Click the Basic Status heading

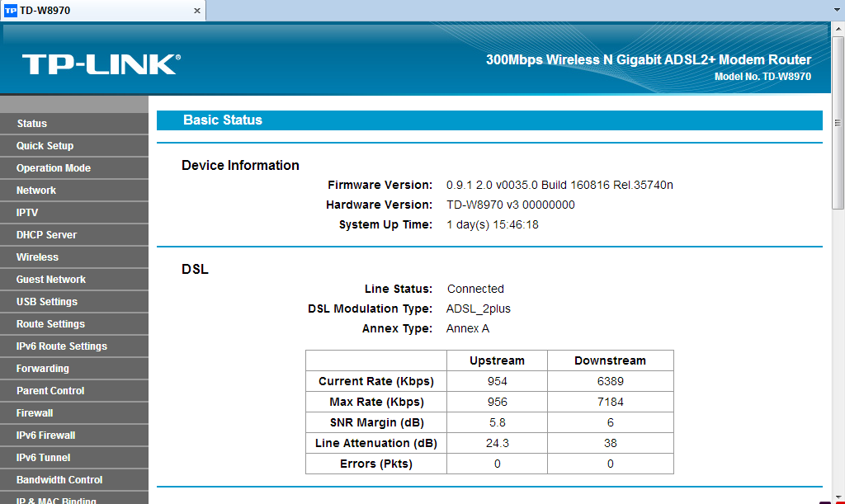tap(223, 120)
